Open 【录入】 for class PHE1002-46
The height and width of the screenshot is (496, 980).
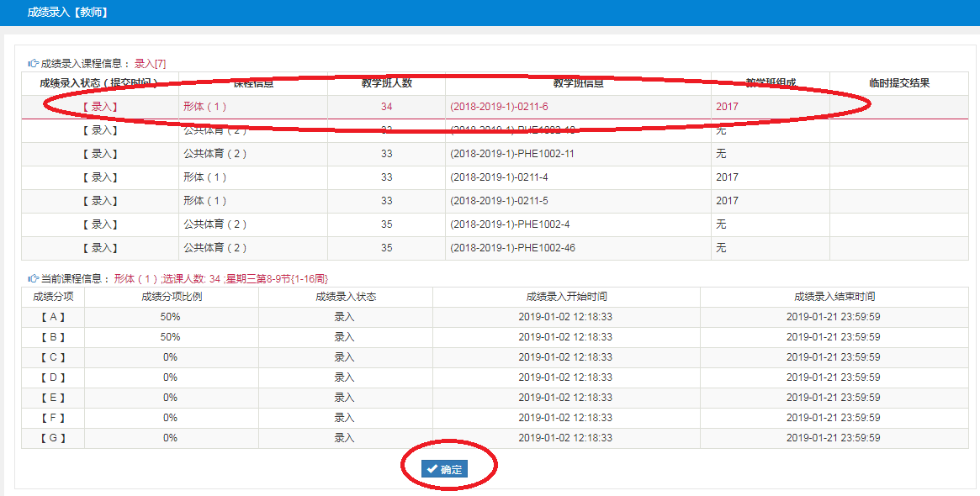click(100, 248)
